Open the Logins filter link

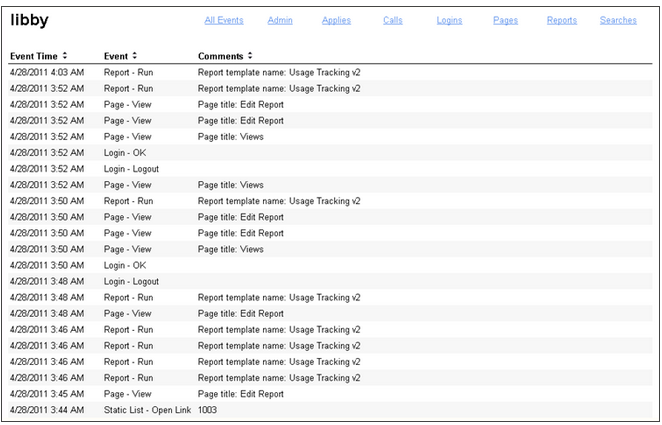[x=449, y=21]
